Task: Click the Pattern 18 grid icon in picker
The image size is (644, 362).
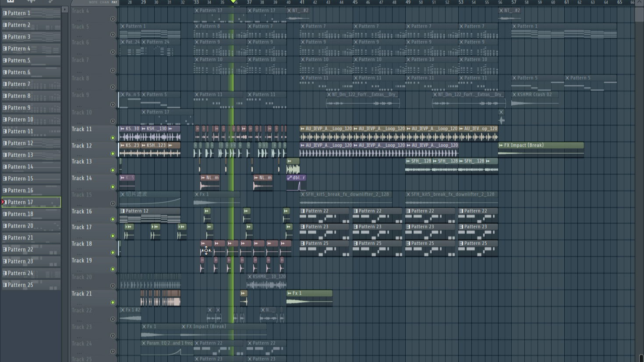Action: point(5,214)
